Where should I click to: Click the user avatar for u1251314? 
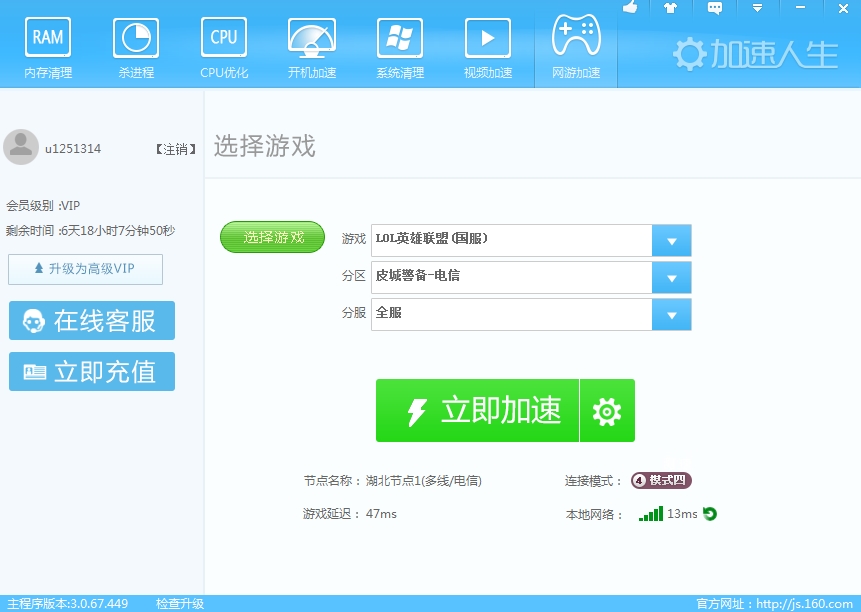21,147
